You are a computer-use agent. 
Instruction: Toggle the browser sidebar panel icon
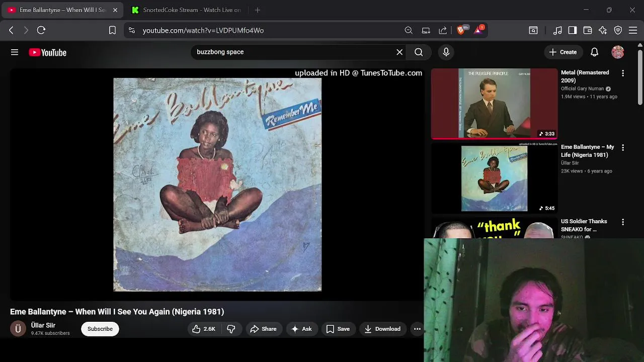point(573,30)
